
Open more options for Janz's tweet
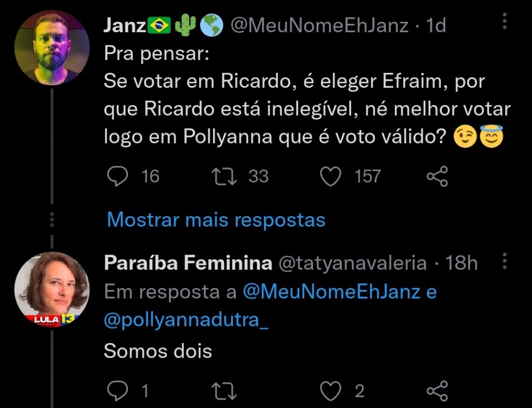pyautogui.click(x=504, y=21)
